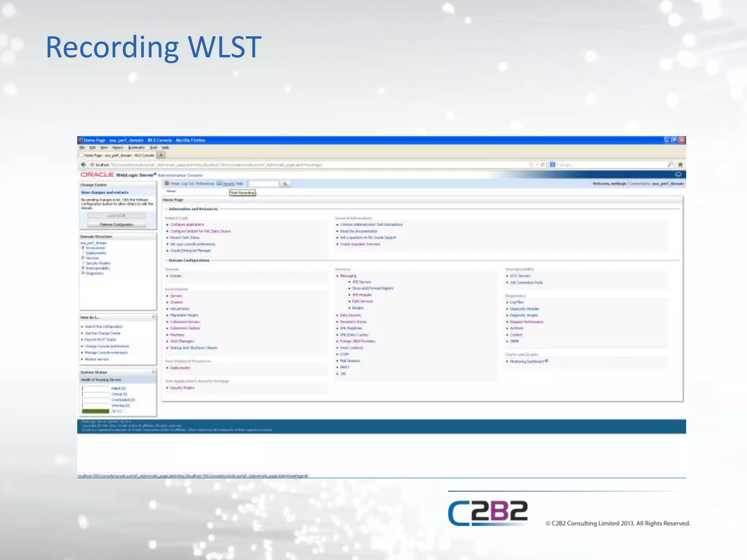747x560 pixels.
Task: Expand the Interoperability node in Domain Structure
Action: [x=83, y=268]
